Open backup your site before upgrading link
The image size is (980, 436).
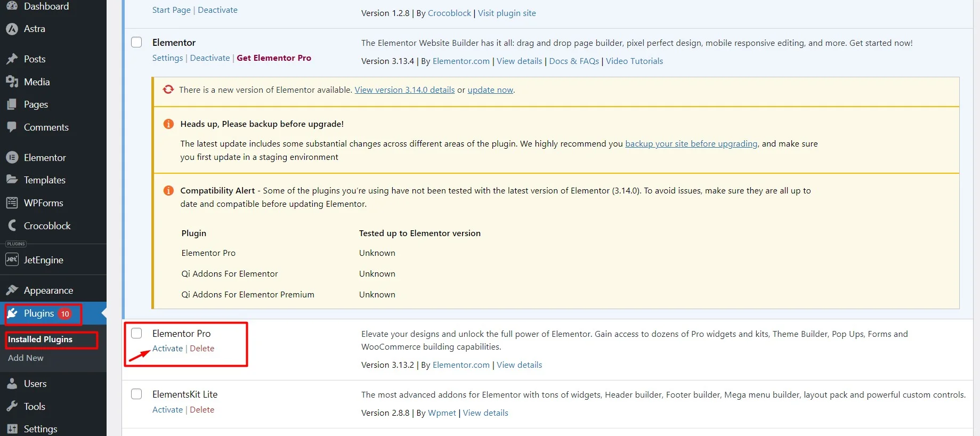[691, 143]
